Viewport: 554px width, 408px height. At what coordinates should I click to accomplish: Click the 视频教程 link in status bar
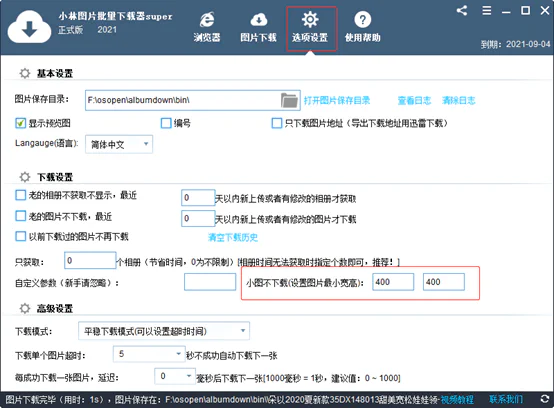pyautogui.click(x=457, y=400)
